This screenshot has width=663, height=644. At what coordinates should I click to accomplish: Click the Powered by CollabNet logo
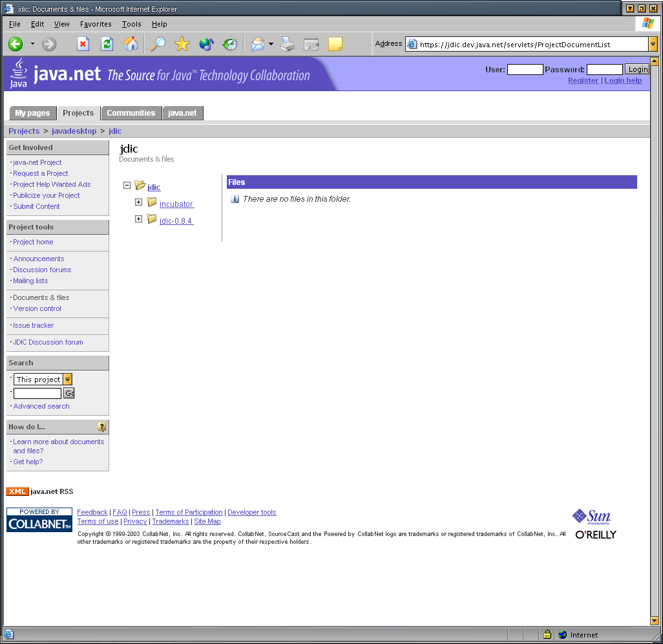click(39, 520)
